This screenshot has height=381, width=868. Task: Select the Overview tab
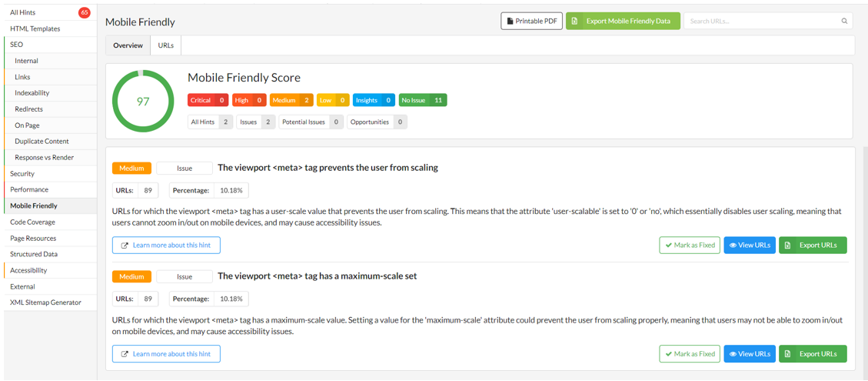pos(128,45)
